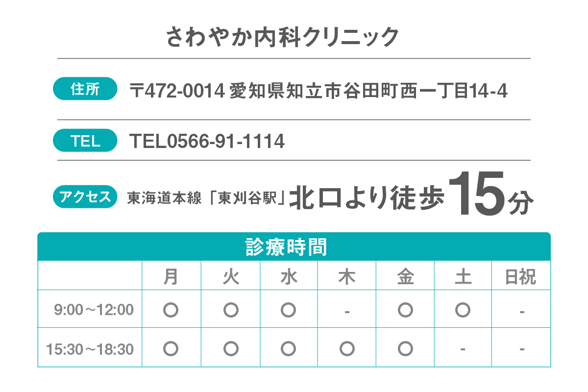
Task: Click the 15:30～18:30 row label
Action: click(x=90, y=349)
